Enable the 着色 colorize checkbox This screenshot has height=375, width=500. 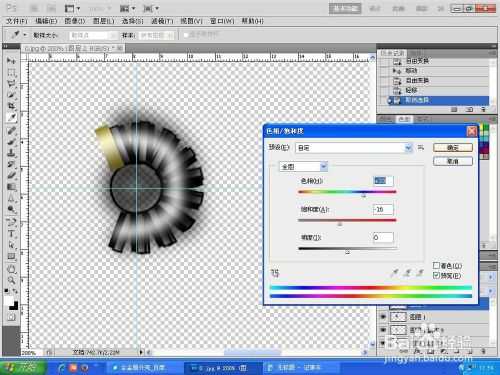(x=436, y=265)
